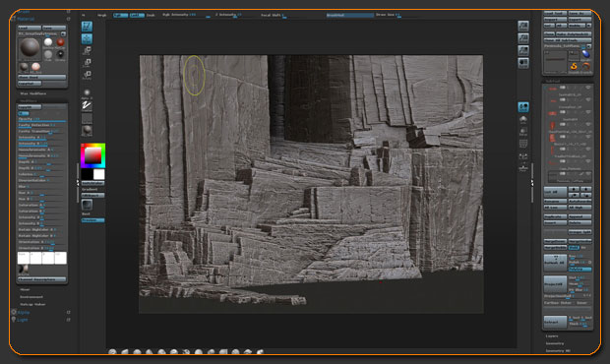This screenshot has height=364, width=610.
Task: Select the Move transform icon
Action: [88, 50]
